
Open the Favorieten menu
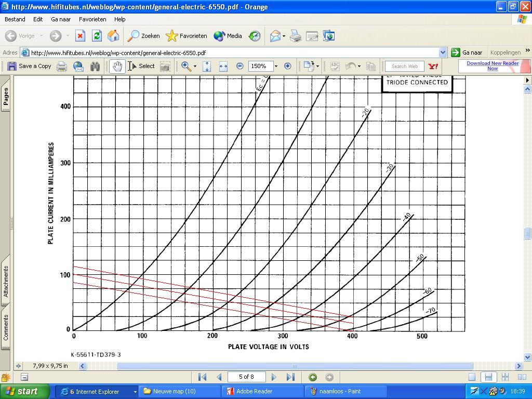(x=92, y=19)
